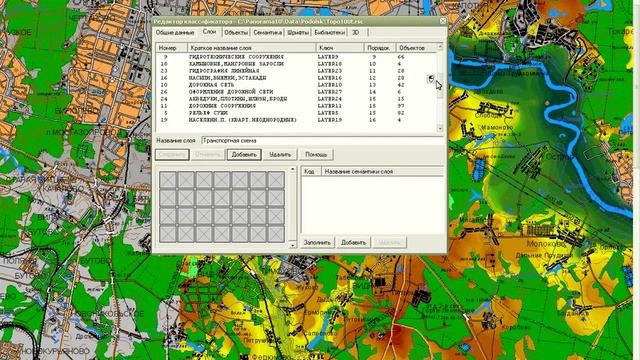640x360 pixels.
Task: Click the Объектов column header
Action: [x=416, y=48]
